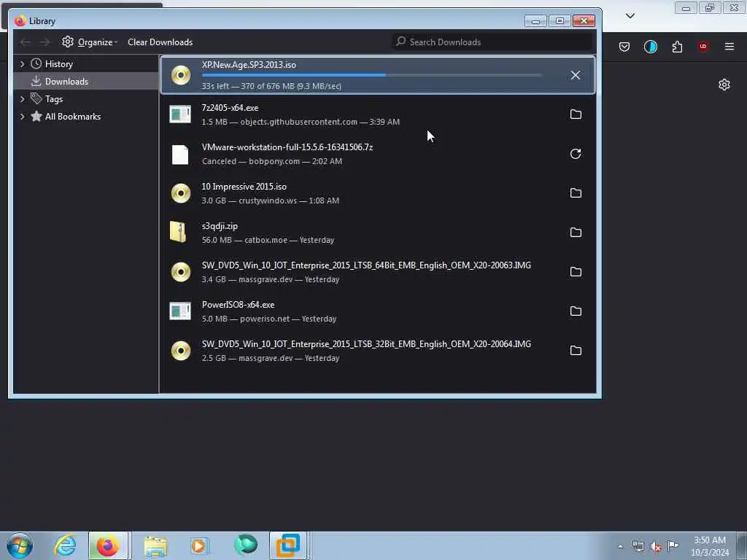Launch Internet Explorer from the taskbar
The height and width of the screenshot is (560, 747).
pos(65,545)
